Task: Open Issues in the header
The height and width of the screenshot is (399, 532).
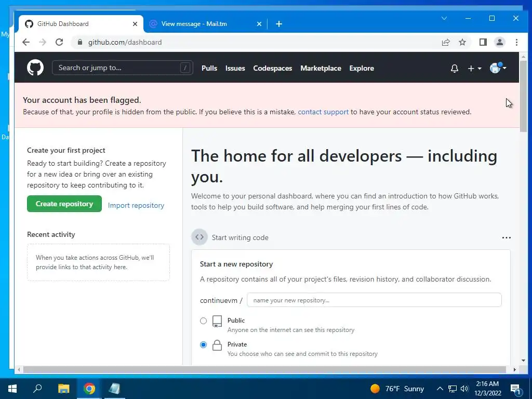Action: pos(235,68)
